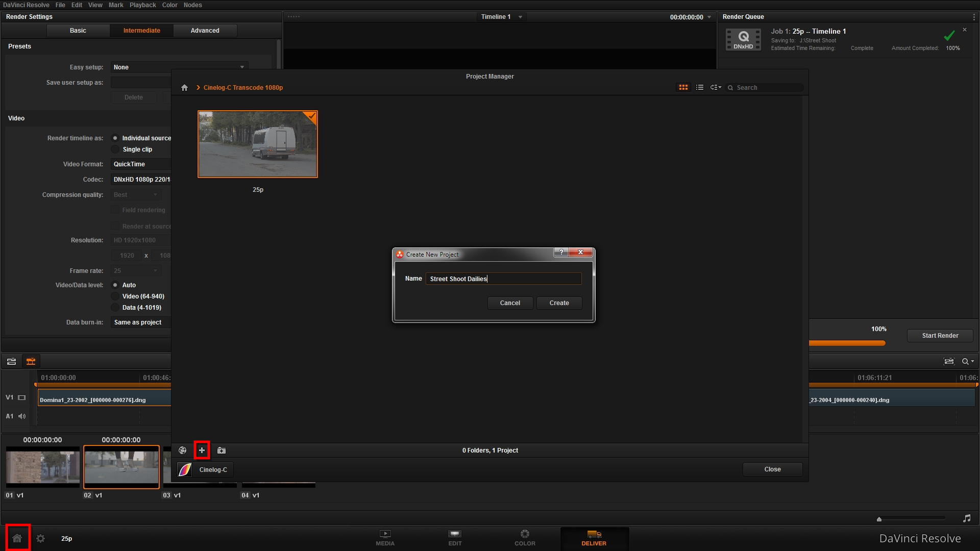Screen dimensions: 980x551
Task: Open the Color menu
Action: 170,5
